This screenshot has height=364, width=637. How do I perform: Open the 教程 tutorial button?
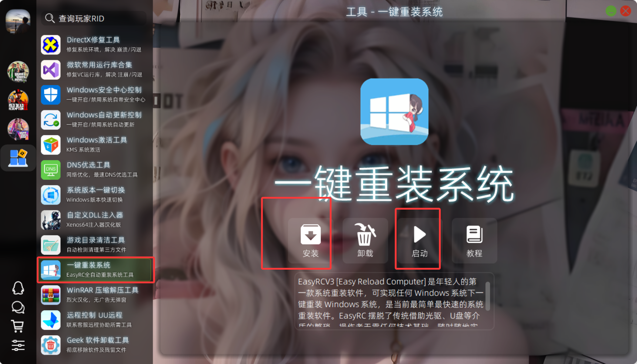(474, 241)
